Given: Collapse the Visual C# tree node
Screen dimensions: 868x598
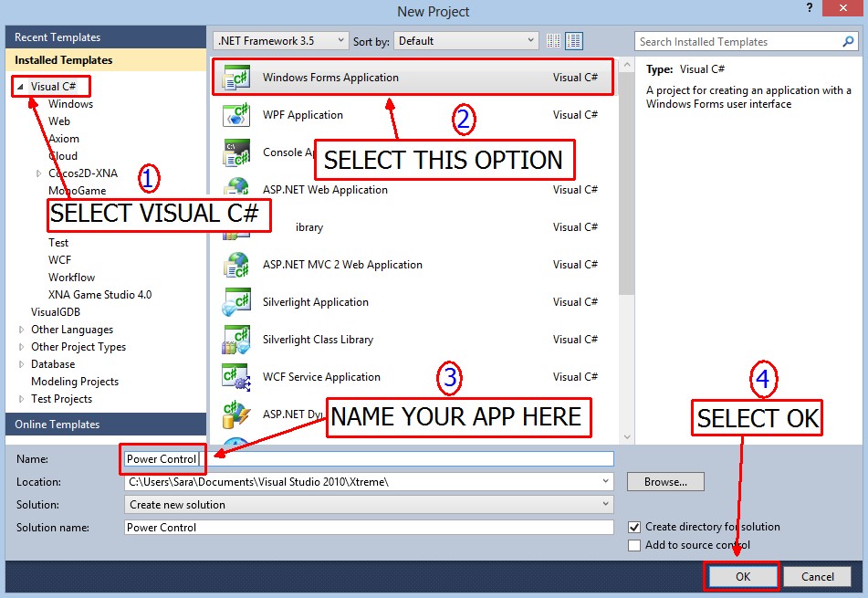Looking at the screenshot, I should click(20, 87).
